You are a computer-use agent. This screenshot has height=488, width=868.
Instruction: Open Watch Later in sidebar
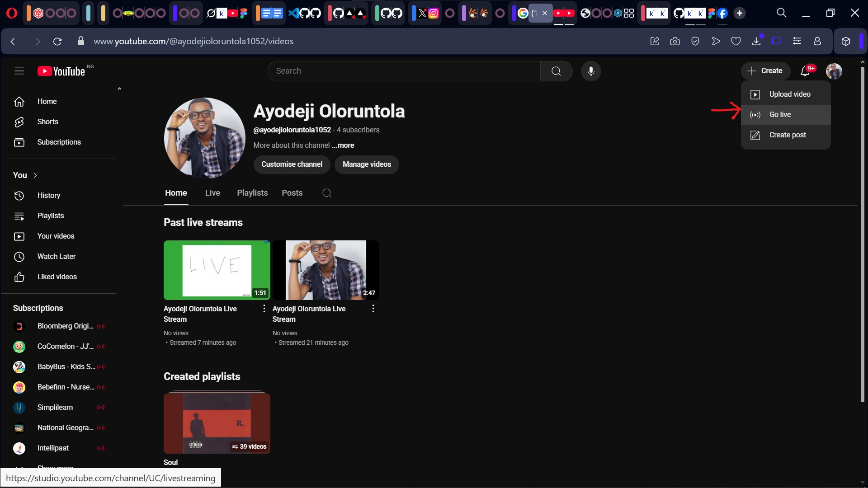tap(56, 257)
